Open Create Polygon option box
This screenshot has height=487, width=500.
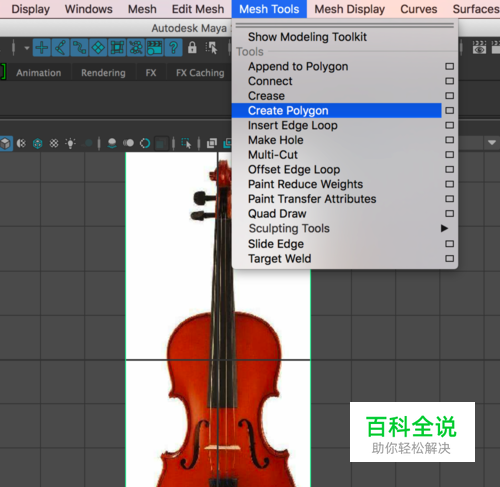(x=450, y=110)
